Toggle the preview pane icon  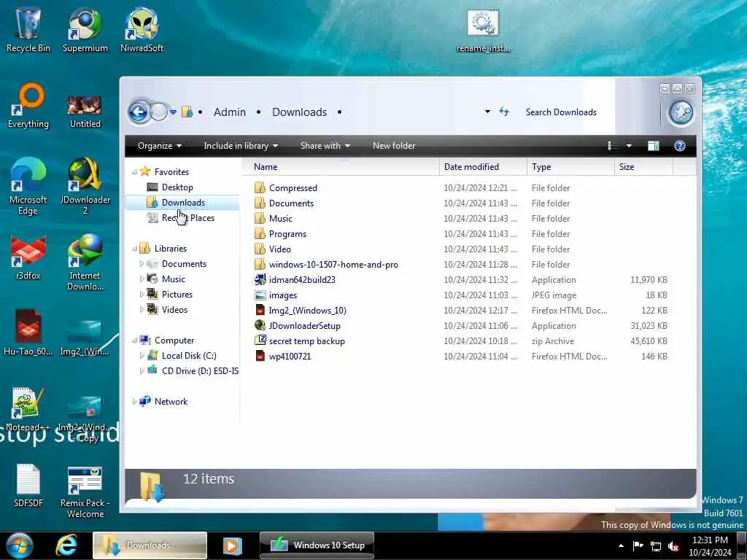pos(653,146)
